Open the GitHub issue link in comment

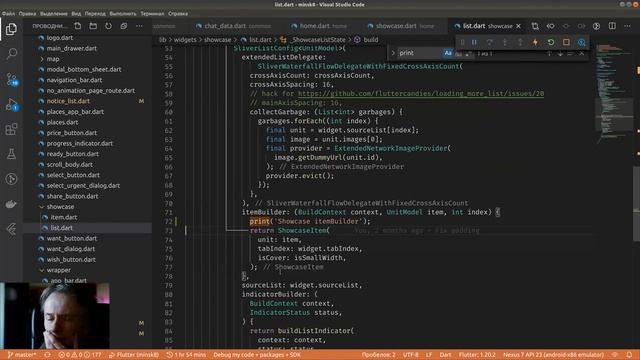[x=421, y=93]
